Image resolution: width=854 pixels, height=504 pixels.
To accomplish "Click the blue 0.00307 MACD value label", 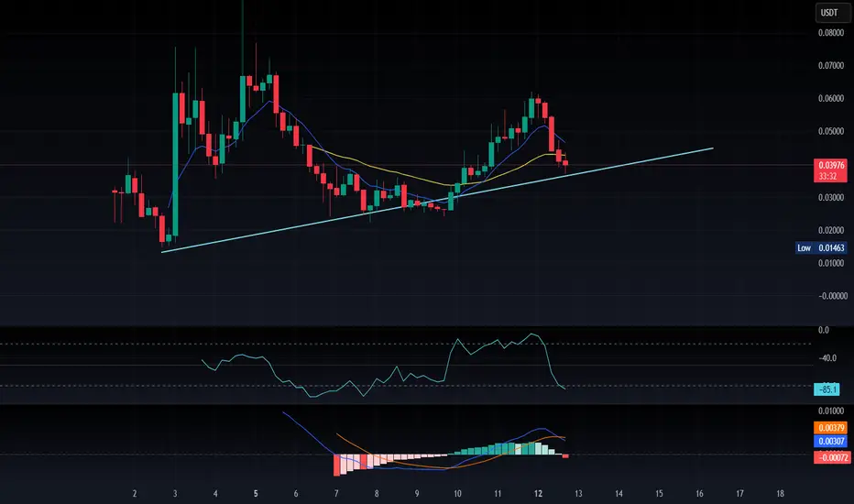I will tap(830, 442).
